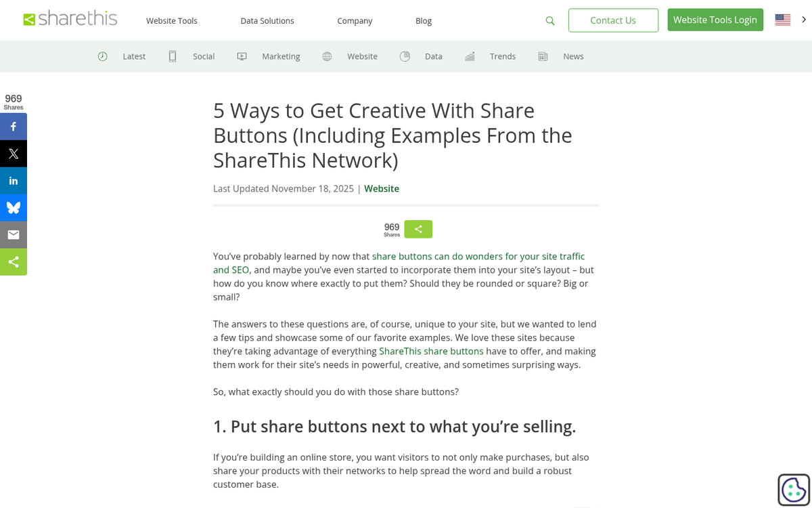Share the article on Bluesky
This screenshot has width=812, height=508.
click(14, 207)
